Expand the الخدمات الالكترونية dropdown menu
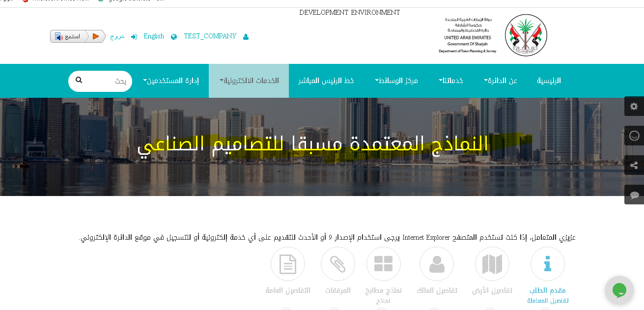Viewport: 644px width, 310px height. click(x=249, y=81)
